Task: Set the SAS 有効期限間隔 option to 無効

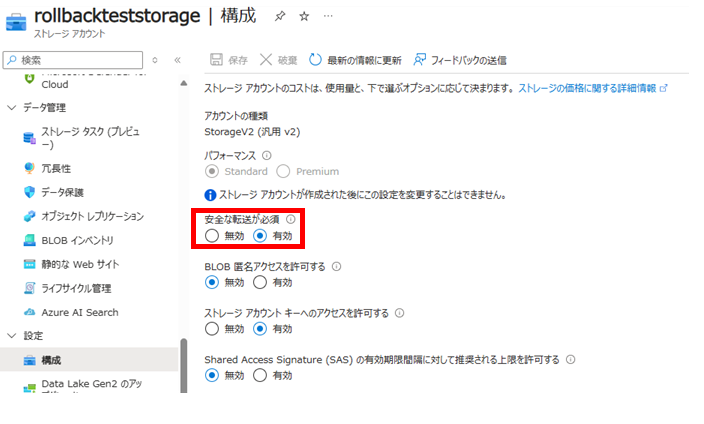Action: (x=212, y=375)
